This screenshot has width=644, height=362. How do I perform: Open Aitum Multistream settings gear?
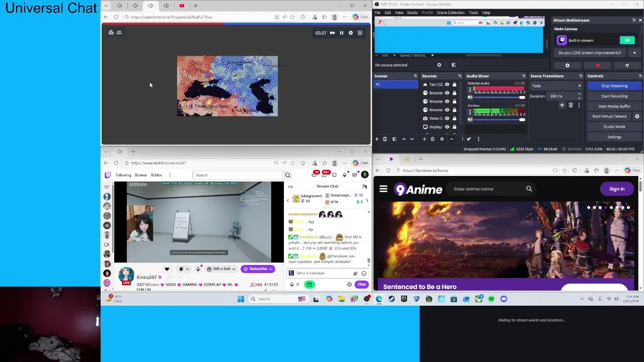[x=568, y=66]
